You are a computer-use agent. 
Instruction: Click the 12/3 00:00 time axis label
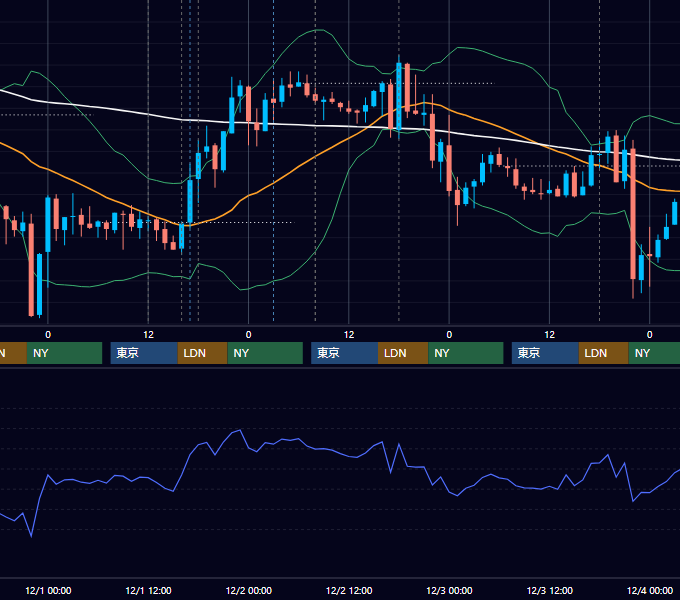449,590
